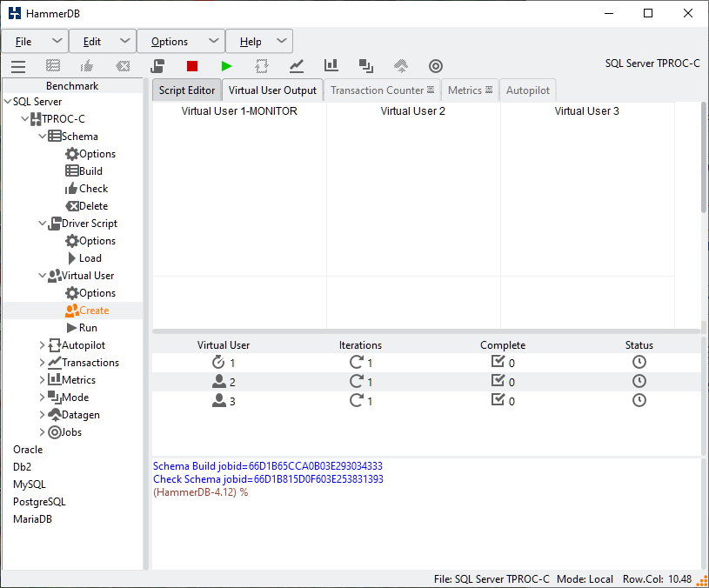Select Run under Virtual User

pos(82,328)
